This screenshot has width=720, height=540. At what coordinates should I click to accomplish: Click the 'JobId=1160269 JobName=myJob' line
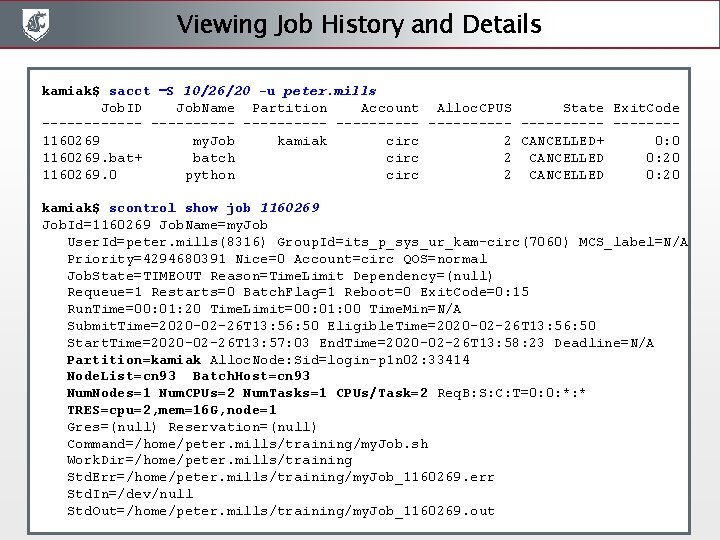tap(155, 225)
